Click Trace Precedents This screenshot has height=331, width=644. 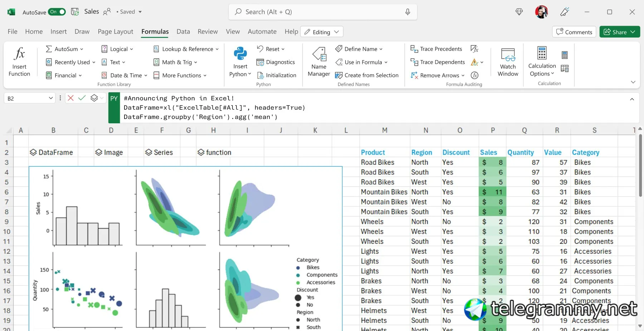tap(436, 49)
